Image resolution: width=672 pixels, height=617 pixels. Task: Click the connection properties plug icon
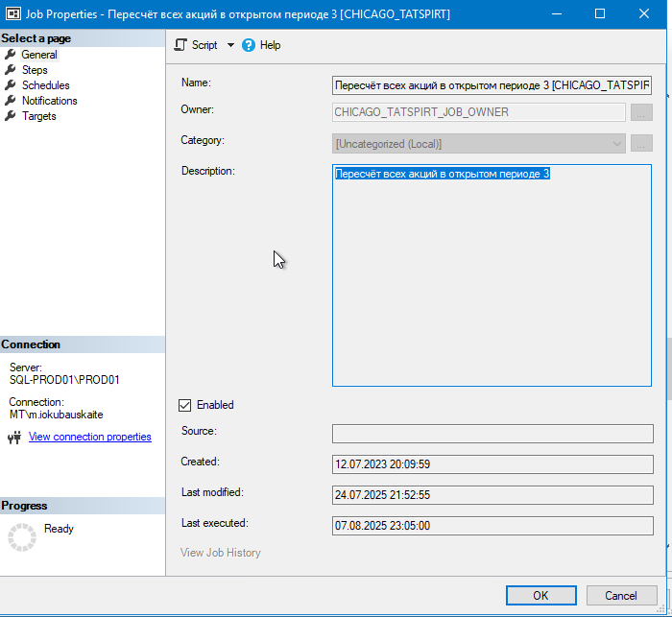point(14,438)
